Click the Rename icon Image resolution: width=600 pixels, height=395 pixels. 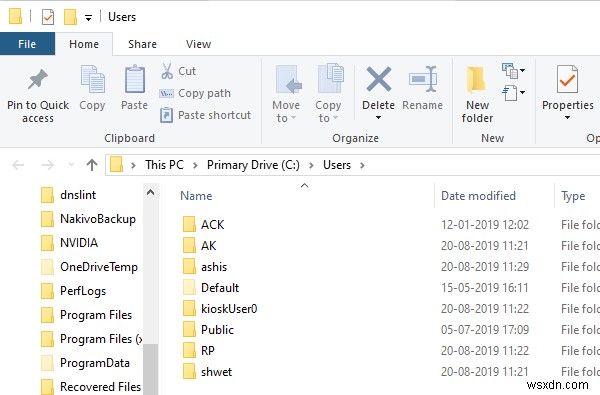point(423,79)
